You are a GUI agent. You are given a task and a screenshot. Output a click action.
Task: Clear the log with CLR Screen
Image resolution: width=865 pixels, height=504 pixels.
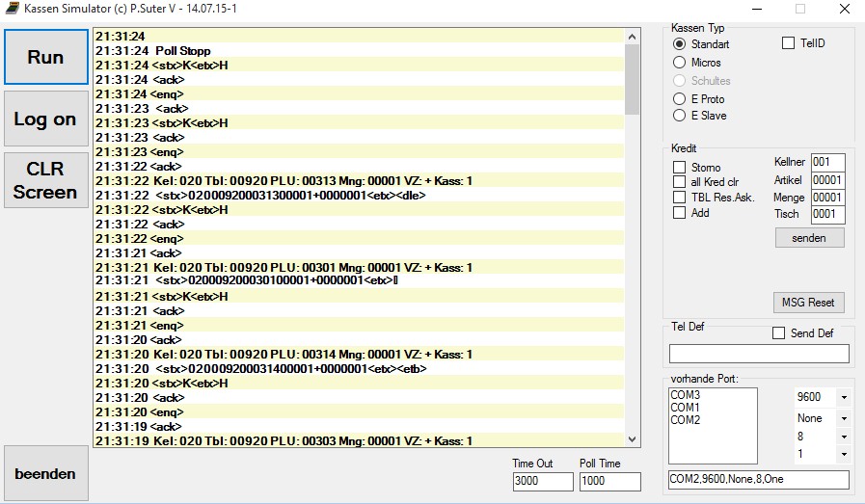coord(45,180)
